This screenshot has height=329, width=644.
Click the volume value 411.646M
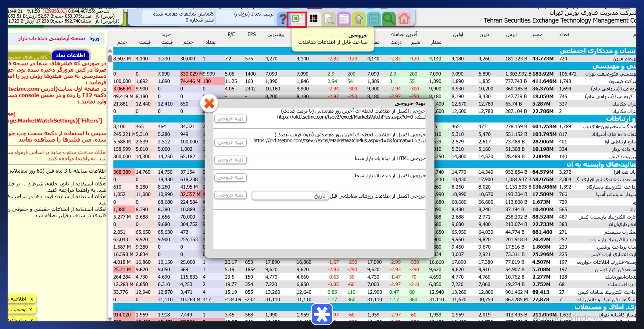pos(544,81)
